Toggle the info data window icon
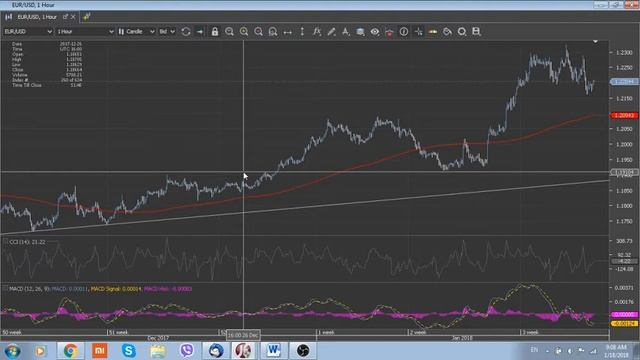640x360 pixels. pyautogui.click(x=404, y=31)
